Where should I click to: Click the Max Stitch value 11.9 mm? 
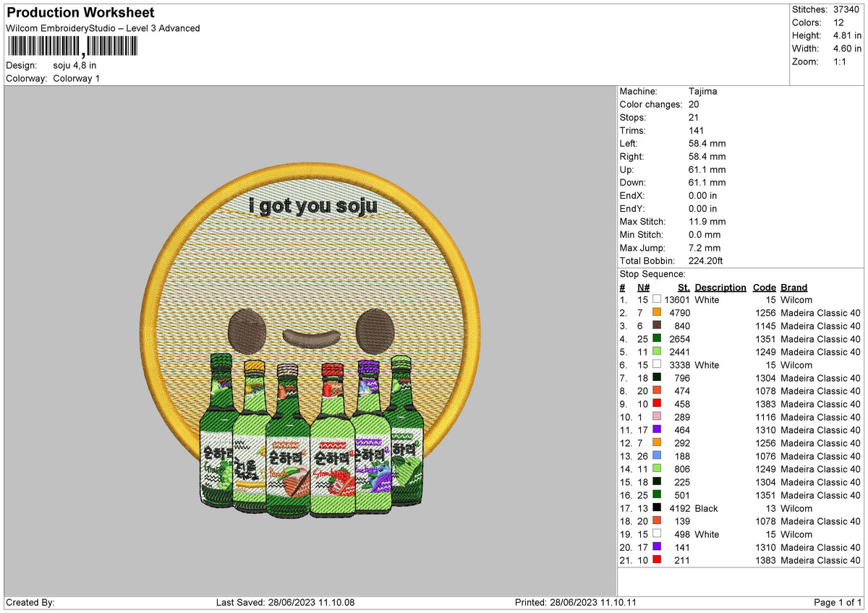point(707,221)
